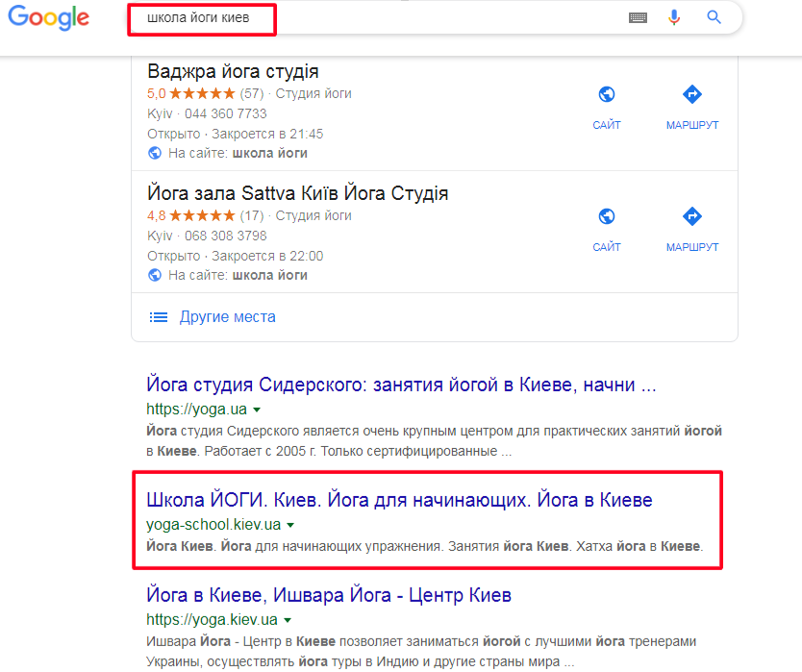Get route diamond icon for Ваджра йога студія
This screenshot has width=802, height=672.
tap(692, 94)
